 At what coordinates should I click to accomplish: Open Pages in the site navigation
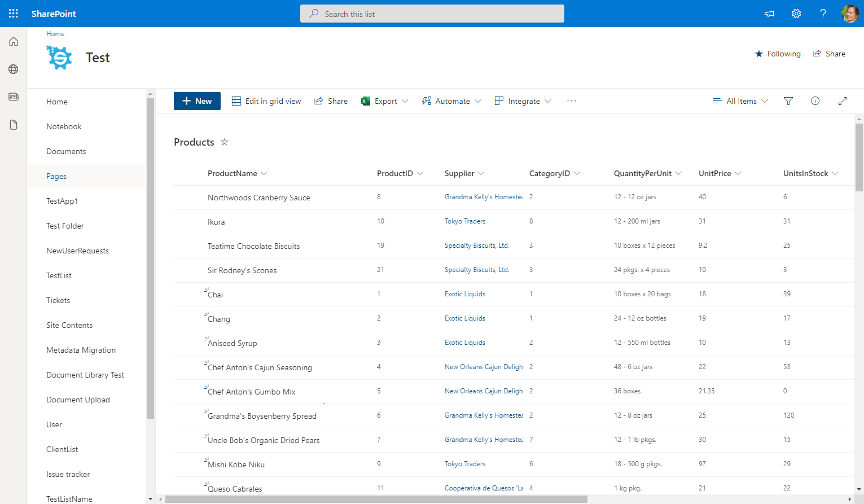click(x=56, y=176)
